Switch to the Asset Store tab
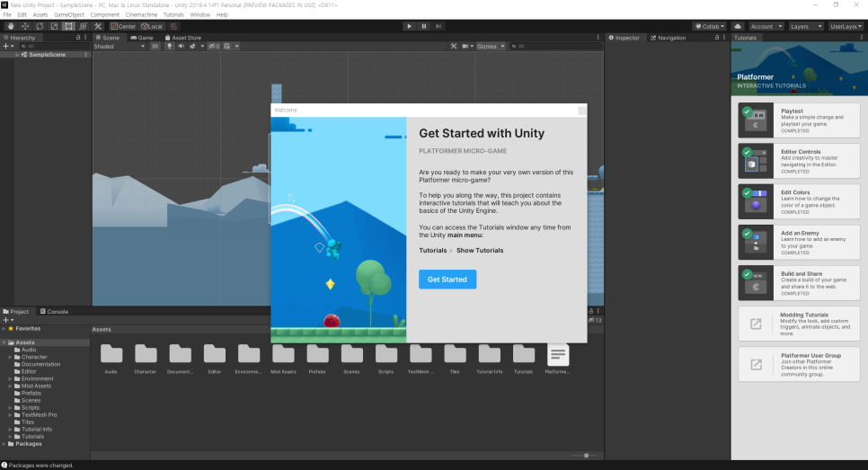The width and height of the screenshot is (868, 470). (x=183, y=38)
